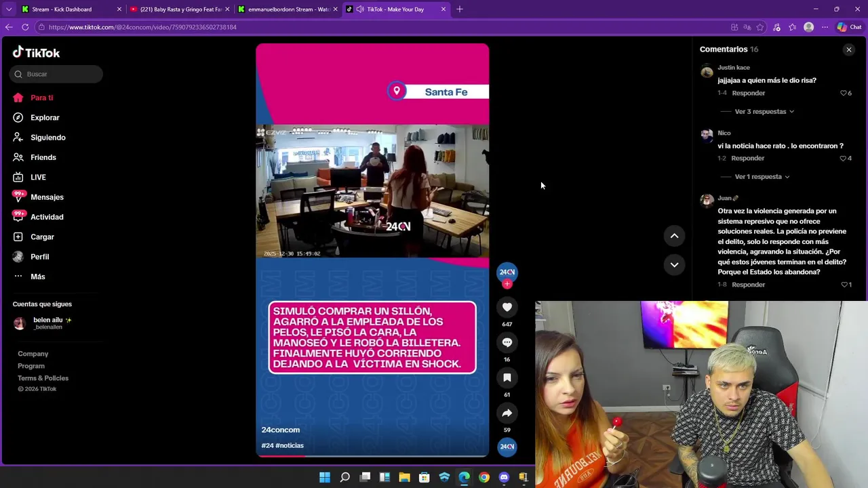The width and height of the screenshot is (868, 488).
Task: Open a new browser tab
Action: [459, 9]
